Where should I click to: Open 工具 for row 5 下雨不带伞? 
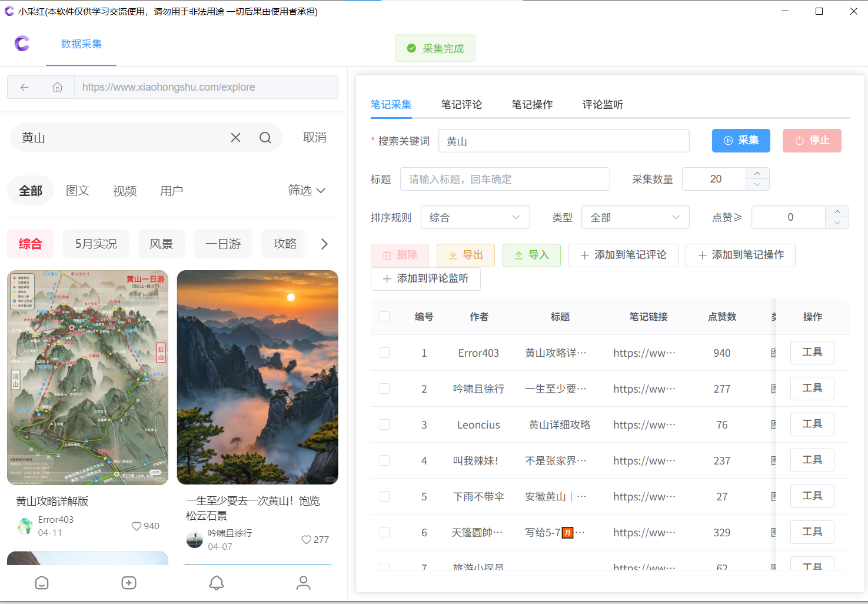point(812,496)
